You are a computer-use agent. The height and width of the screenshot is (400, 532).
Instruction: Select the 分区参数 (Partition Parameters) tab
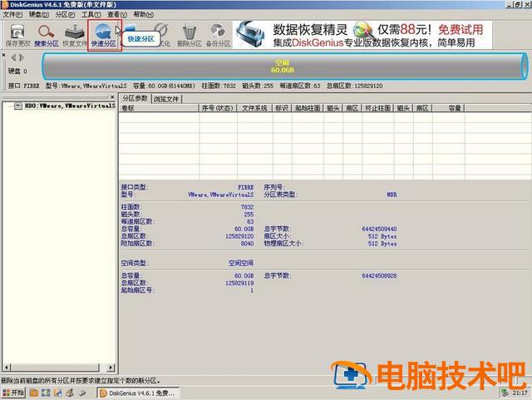[x=135, y=98]
